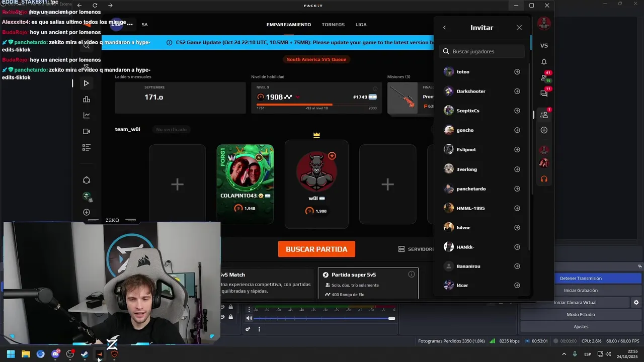644x362 pixels.
Task: Invite 3verlong with plus button
Action: (517, 169)
